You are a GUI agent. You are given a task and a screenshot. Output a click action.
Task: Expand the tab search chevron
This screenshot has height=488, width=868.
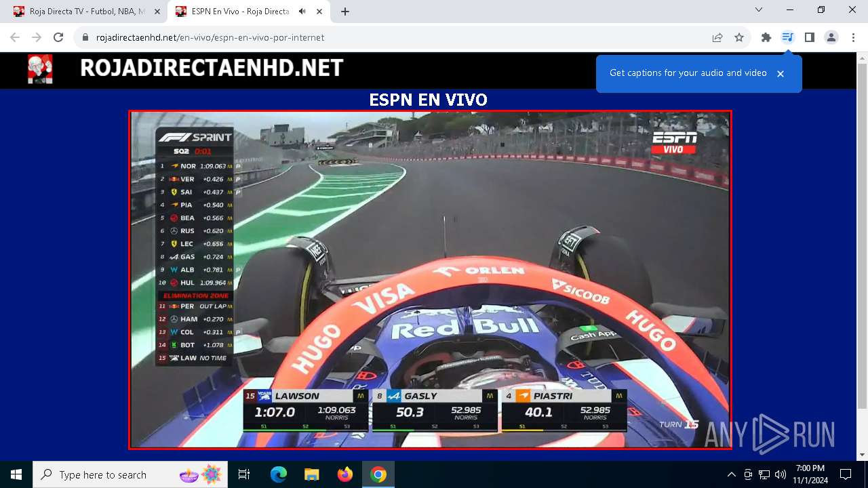pos(759,9)
